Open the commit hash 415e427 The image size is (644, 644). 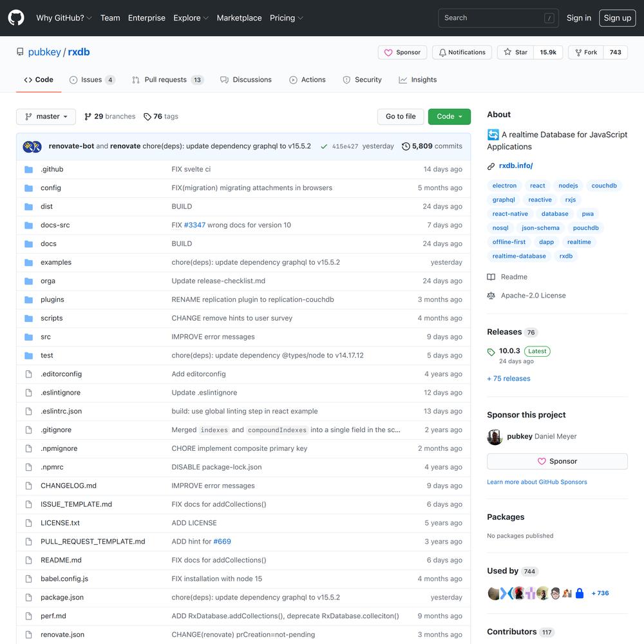click(x=345, y=146)
